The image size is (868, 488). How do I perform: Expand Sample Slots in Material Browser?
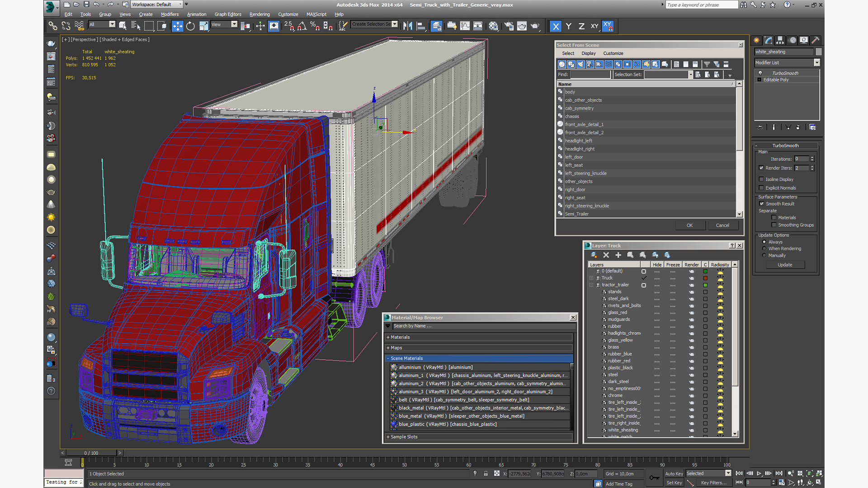click(388, 437)
